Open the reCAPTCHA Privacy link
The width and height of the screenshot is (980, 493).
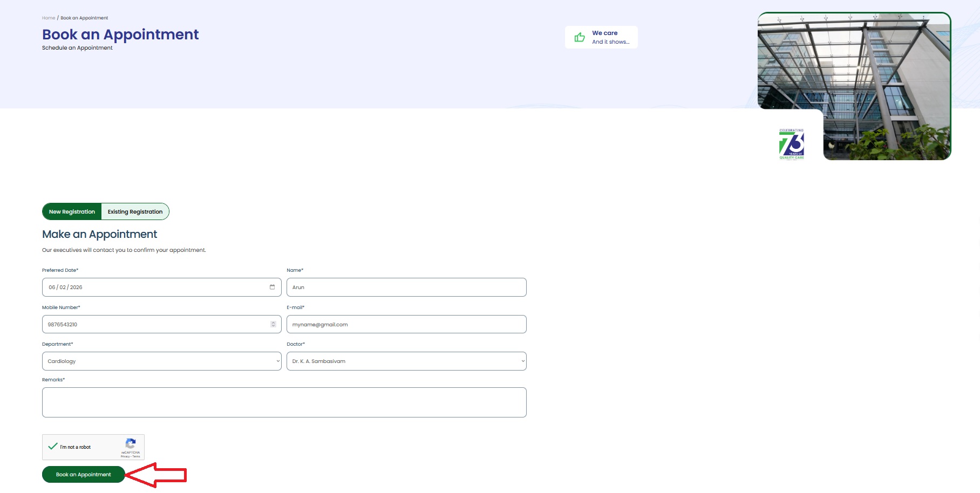pyautogui.click(x=125, y=456)
